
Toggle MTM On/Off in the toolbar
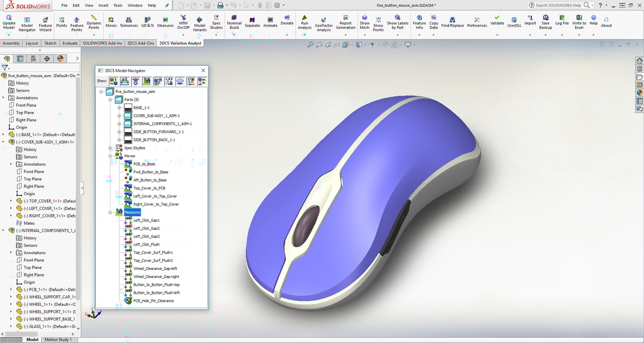pos(183,23)
